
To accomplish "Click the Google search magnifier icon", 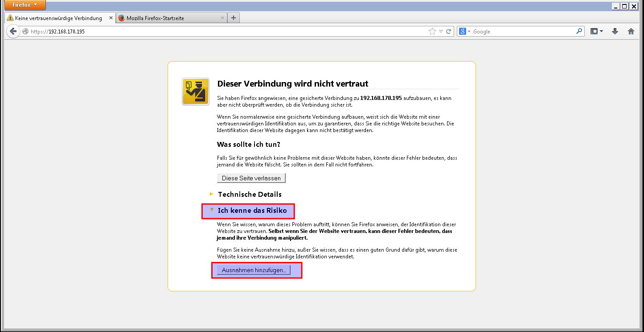I will point(578,31).
